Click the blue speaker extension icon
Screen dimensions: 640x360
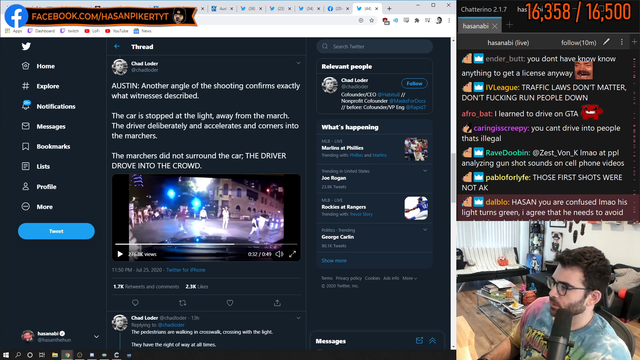(x=396, y=20)
